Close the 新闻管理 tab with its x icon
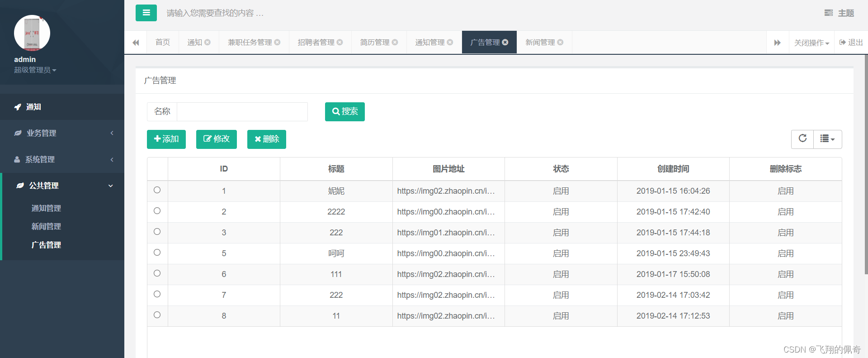 (x=560, y=42)
